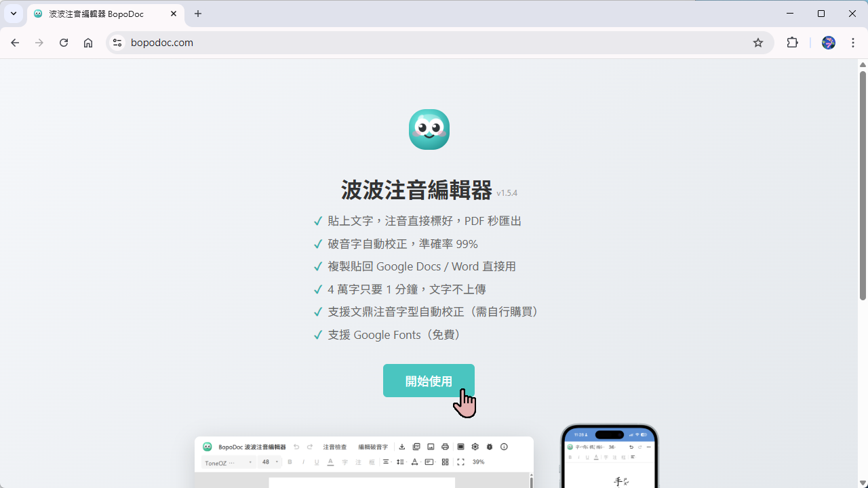
Task: Close the 波波注音編輯器 BopoDoc tab
Action: 174,14
